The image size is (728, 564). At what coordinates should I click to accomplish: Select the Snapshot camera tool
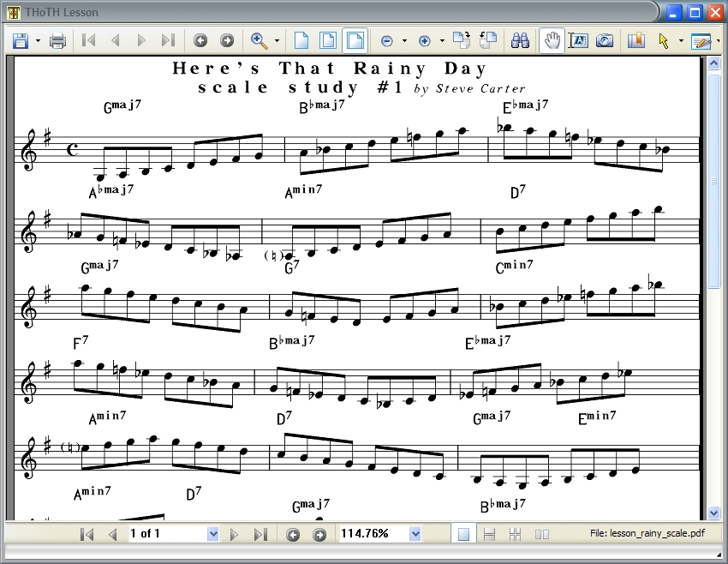[605, 41]
